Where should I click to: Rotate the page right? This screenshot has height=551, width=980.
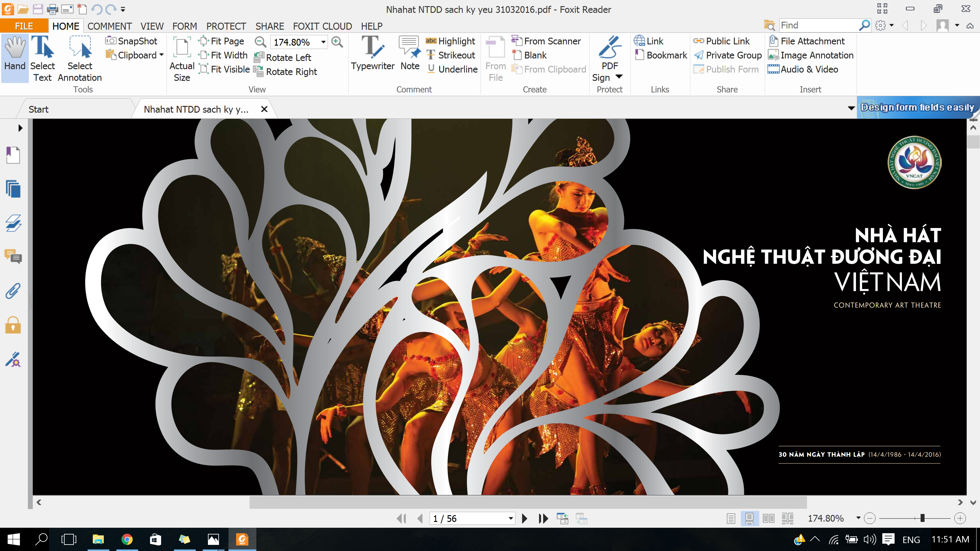(285, 72)
